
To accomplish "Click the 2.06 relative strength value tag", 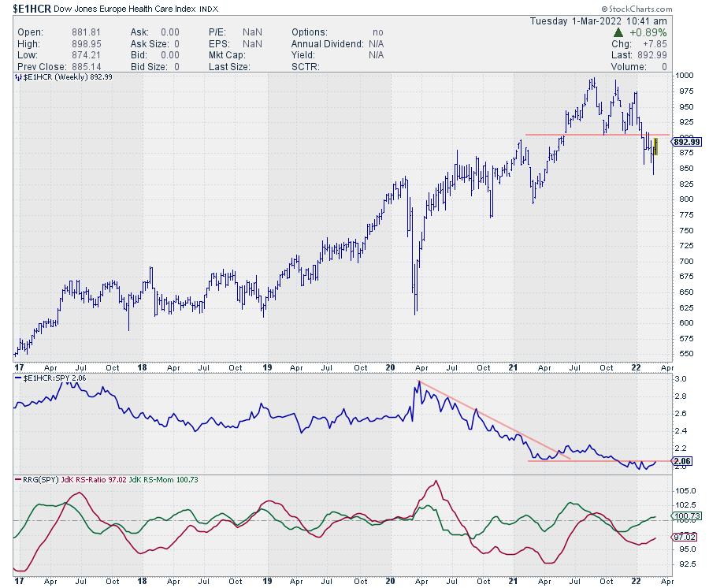I will point(681,460).
